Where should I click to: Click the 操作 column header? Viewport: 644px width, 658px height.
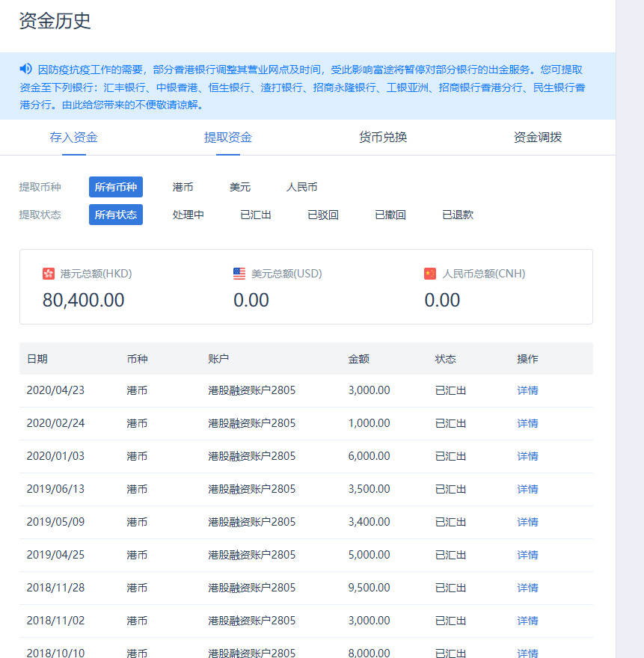click(528, 359)
